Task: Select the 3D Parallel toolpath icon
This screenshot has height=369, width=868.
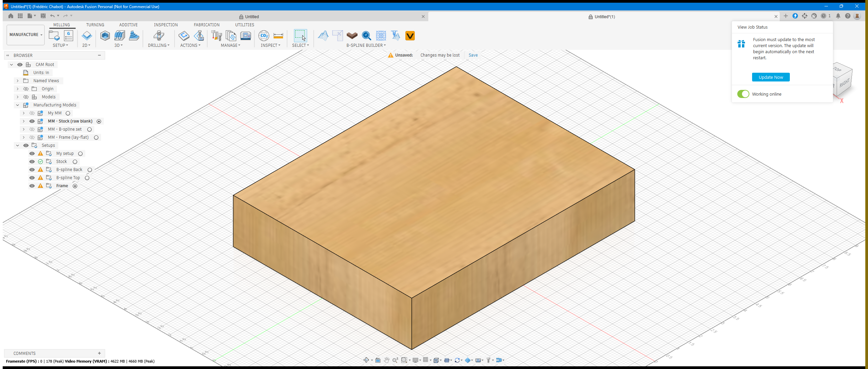Action: click(120, 35)
